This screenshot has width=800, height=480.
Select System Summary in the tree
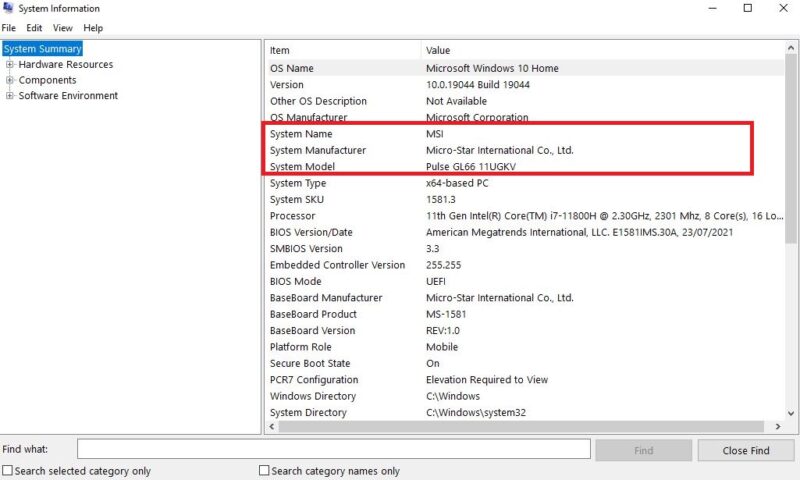tap(42, 49)
